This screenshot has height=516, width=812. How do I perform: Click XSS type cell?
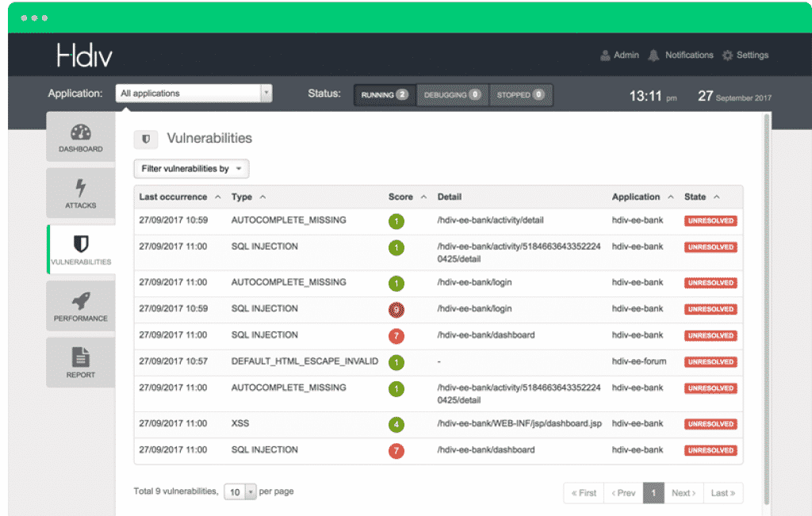[x=240, y=423]
